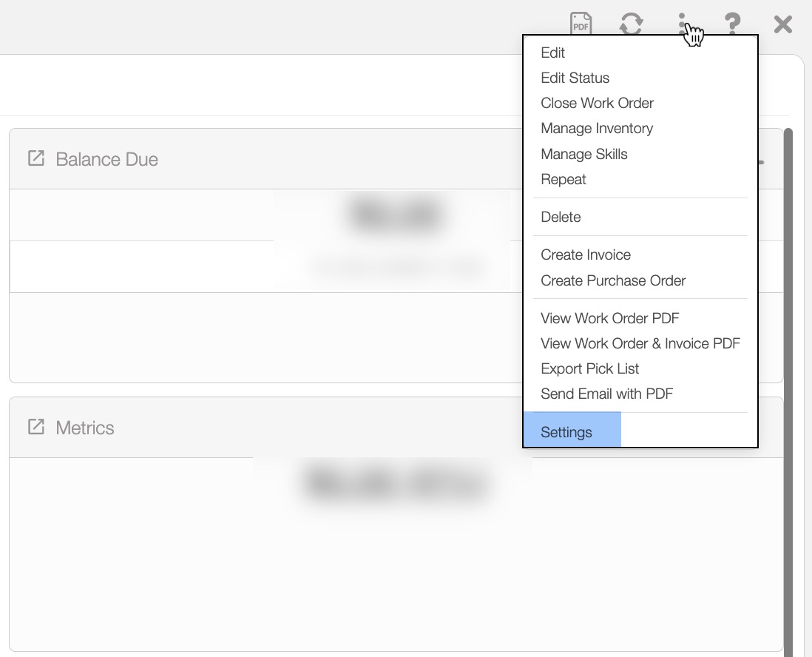Viewport: 812px width, 657px height.
Task: Collapse the Balance Due panel
Action: [x=762, y=161]
